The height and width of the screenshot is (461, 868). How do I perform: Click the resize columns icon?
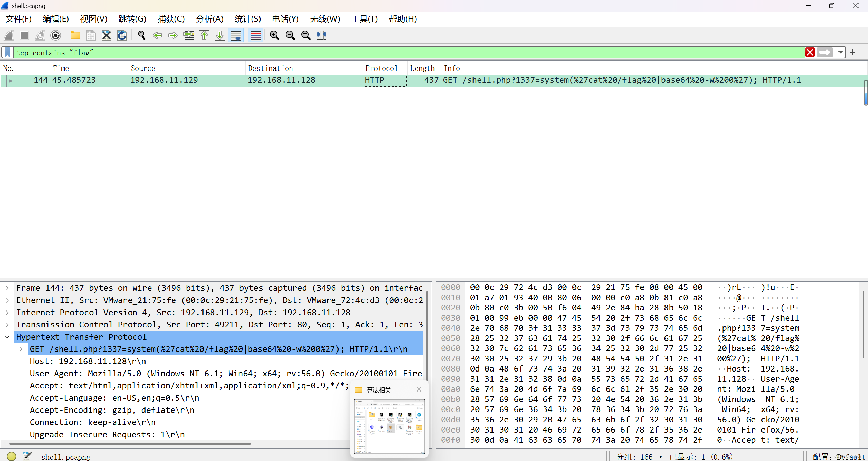click(x=321, y=35)
